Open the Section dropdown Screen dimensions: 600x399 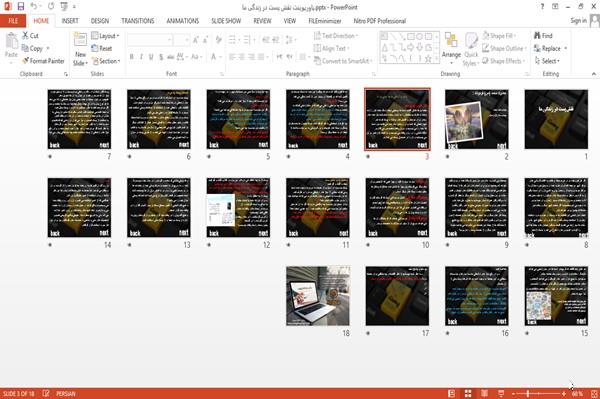tap(106, 61)
